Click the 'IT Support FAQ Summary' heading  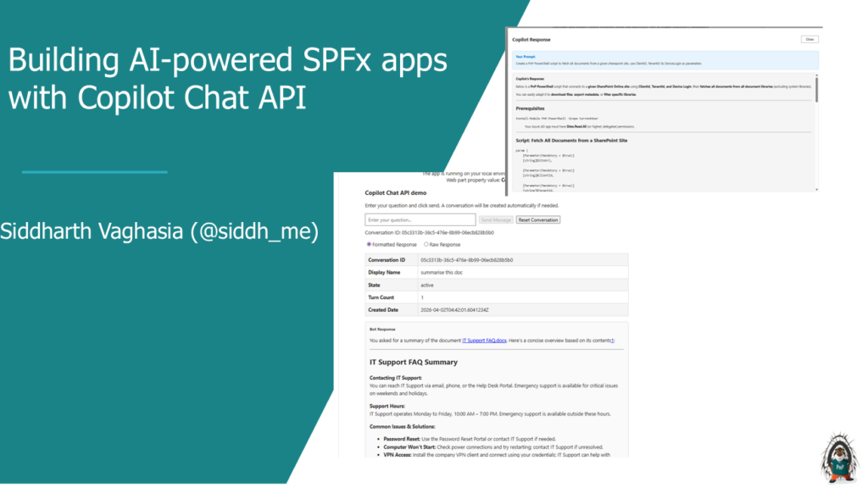(414, 362)
